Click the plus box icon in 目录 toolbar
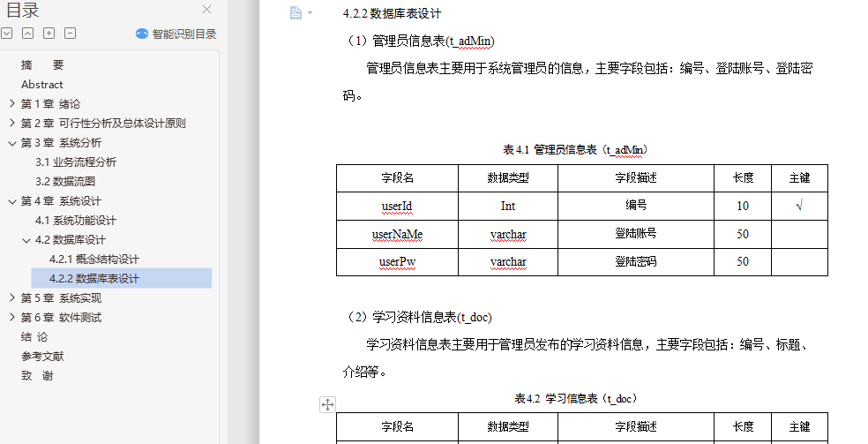Image resolution: width=868 pixels, height=444 pixels. (49, 34)
